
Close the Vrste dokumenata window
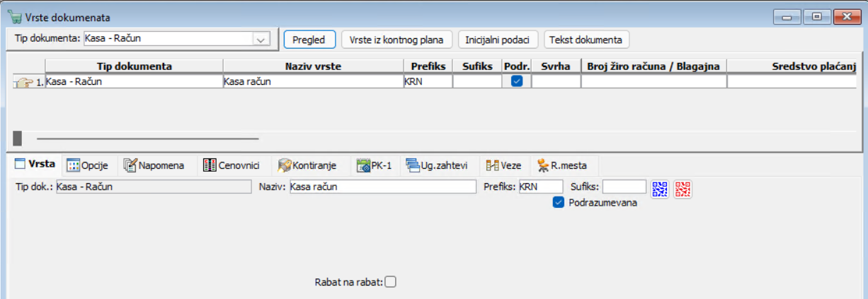tap(846, 16)
